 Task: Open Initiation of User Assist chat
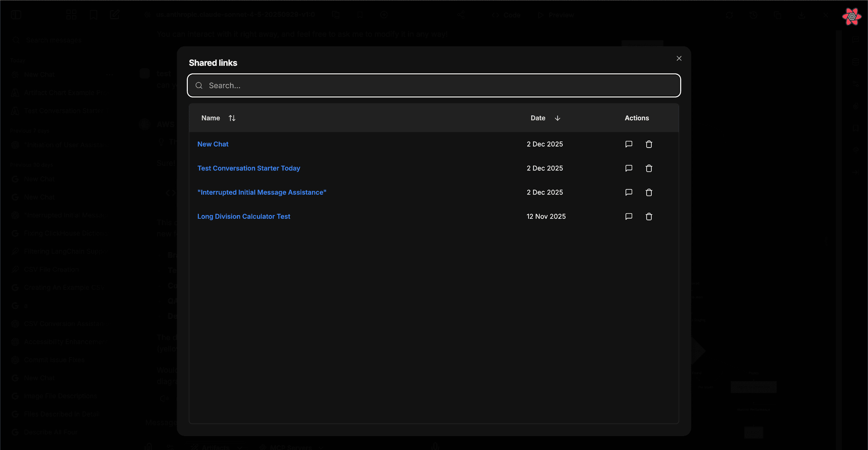click(x=59, y=145)
